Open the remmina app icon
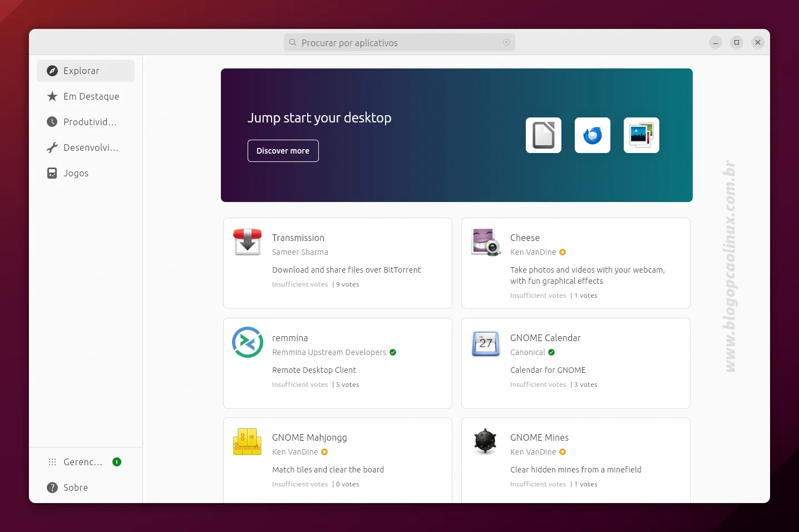Screen dimensions: 799x532 pos(248,342)
